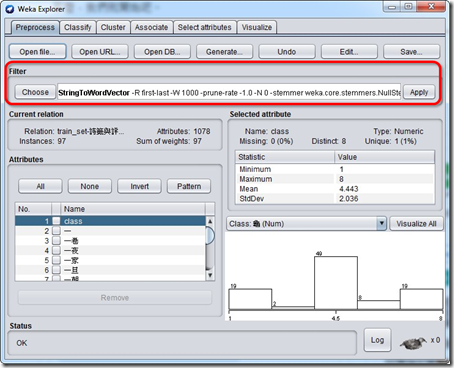Click the Undo button

[x=287, y=52]
